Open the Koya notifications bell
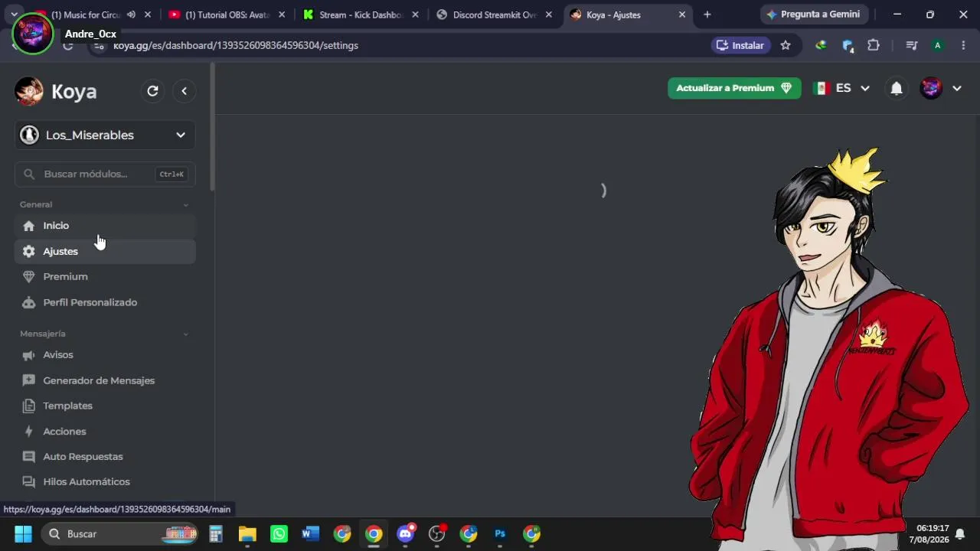Screen dimensions: 980x551 point(897,88)
